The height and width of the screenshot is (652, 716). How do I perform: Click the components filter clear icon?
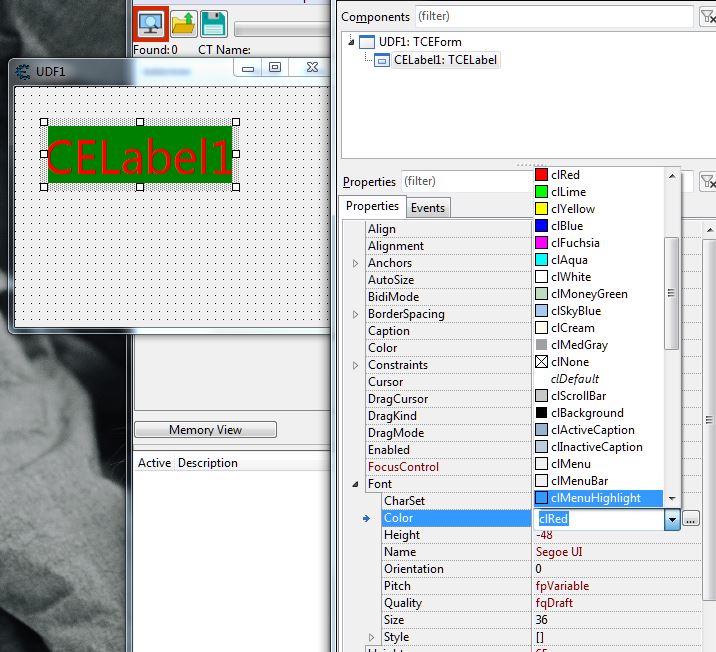(x=708, y=17)
